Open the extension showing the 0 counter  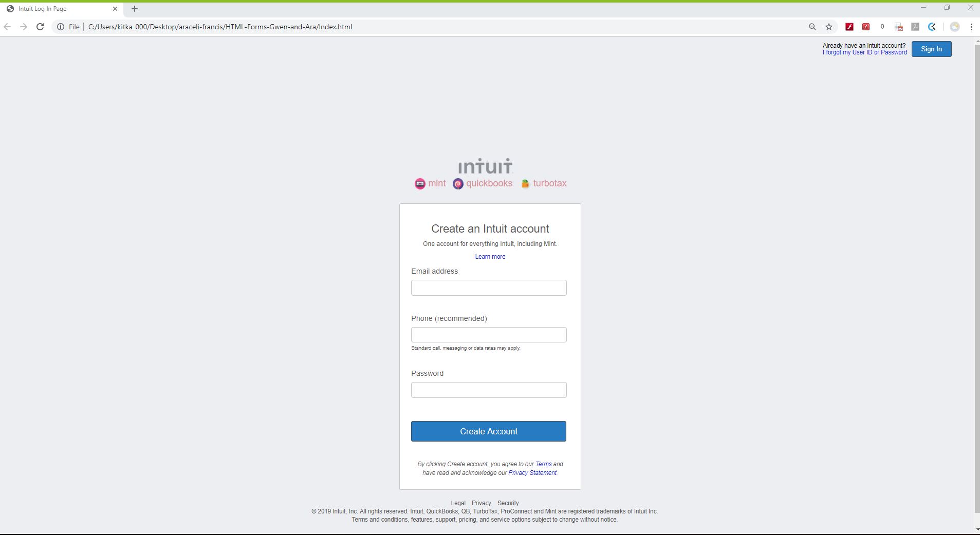[x=882, y=27]
